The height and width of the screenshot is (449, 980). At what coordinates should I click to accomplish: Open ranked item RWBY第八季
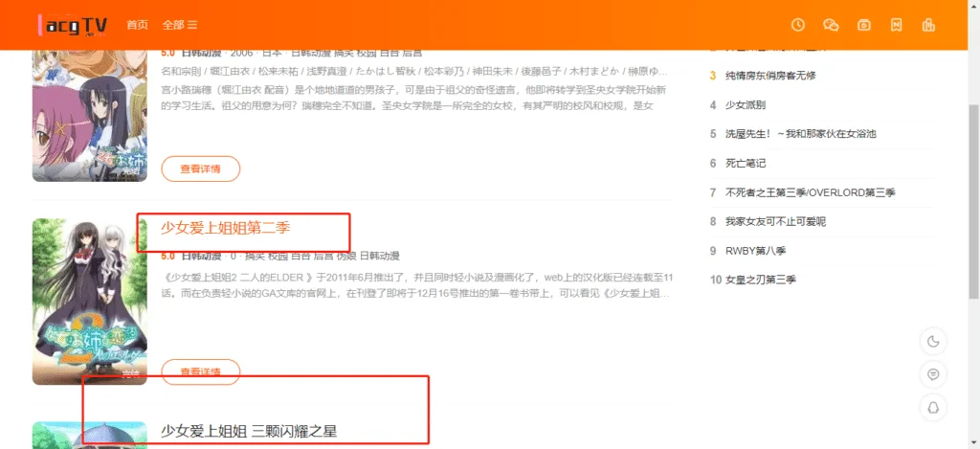point(756,251)
